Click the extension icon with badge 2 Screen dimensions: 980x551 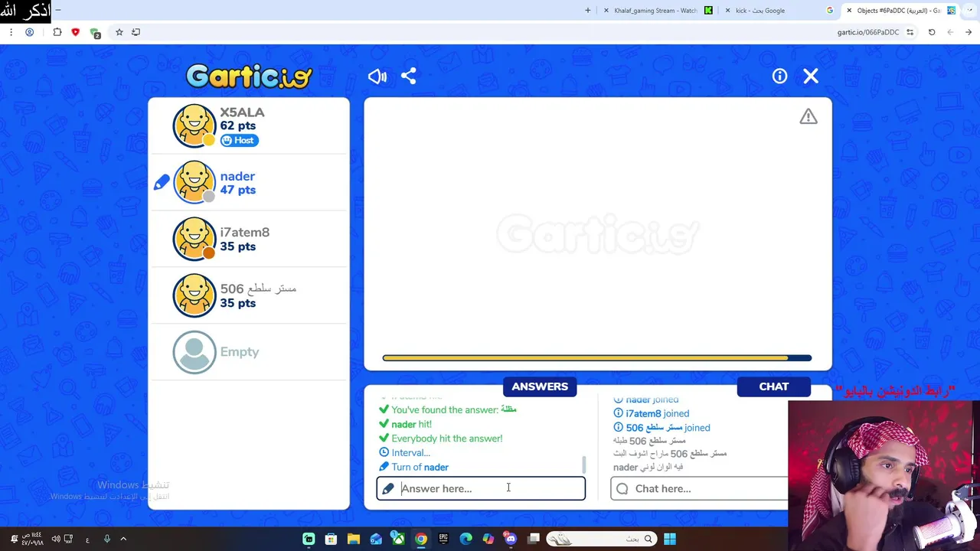coord(95,33)
